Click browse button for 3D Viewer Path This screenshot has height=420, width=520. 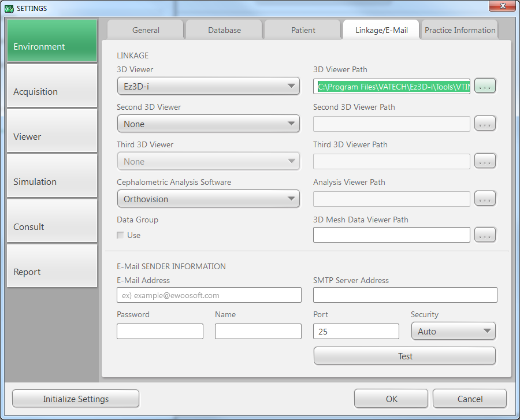485,86
